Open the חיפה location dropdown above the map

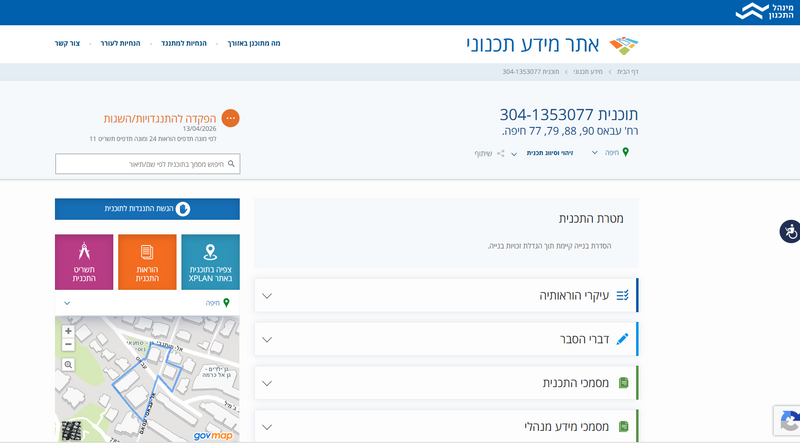(147, 303)
